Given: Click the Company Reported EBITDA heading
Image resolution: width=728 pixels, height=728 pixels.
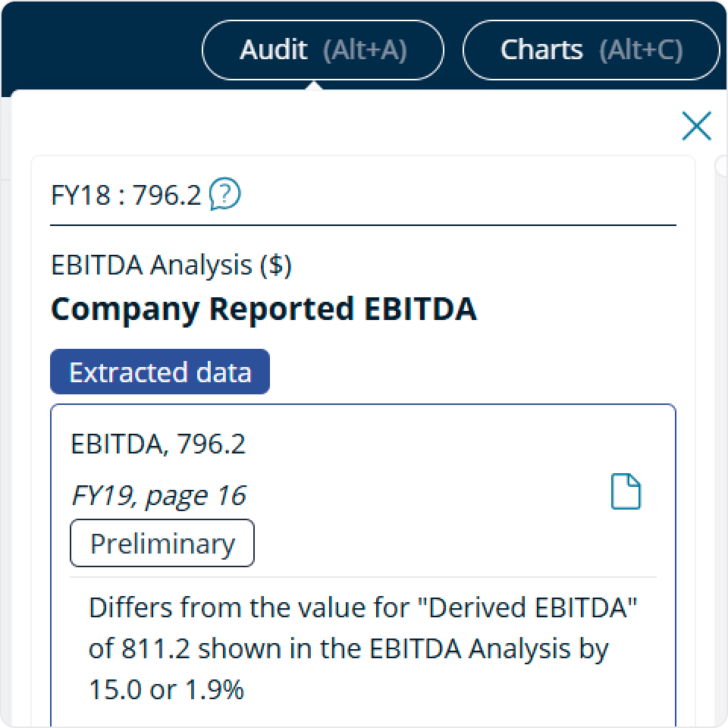Looking at the screenshot, I should click(264, 309).
